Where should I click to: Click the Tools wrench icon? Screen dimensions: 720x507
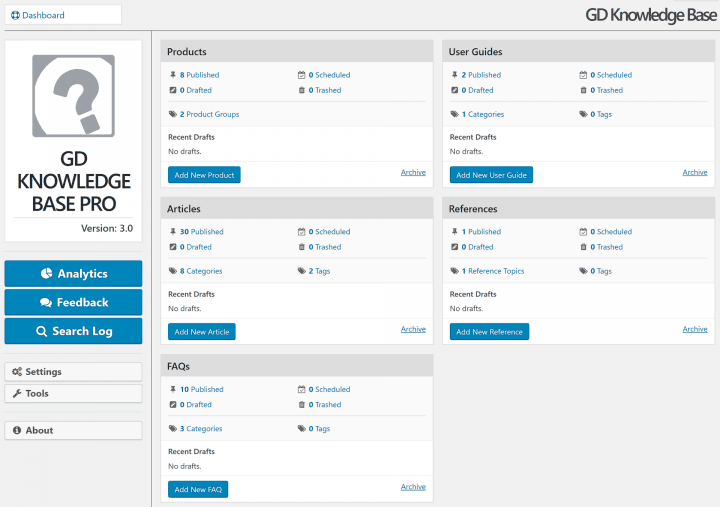pyautogui.click(x=17, y=394)
